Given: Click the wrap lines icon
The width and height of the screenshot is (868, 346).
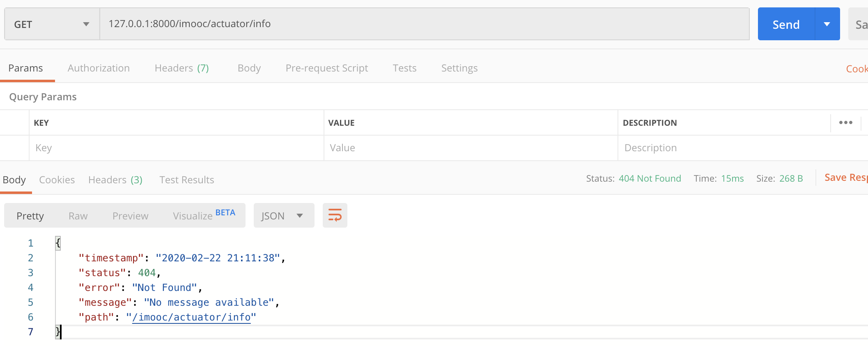Looking at the screenshot, I should coord(335,215).
